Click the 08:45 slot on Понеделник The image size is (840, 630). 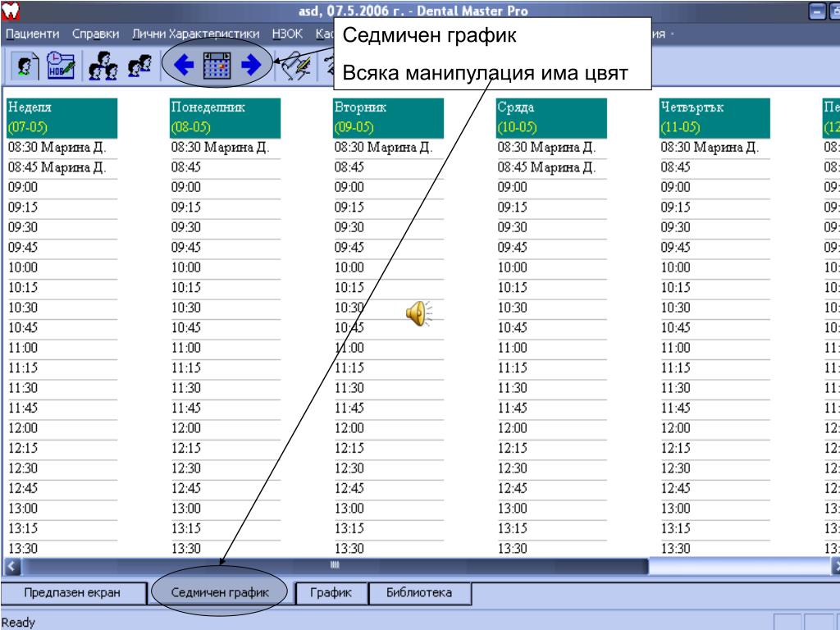(225, 167)
